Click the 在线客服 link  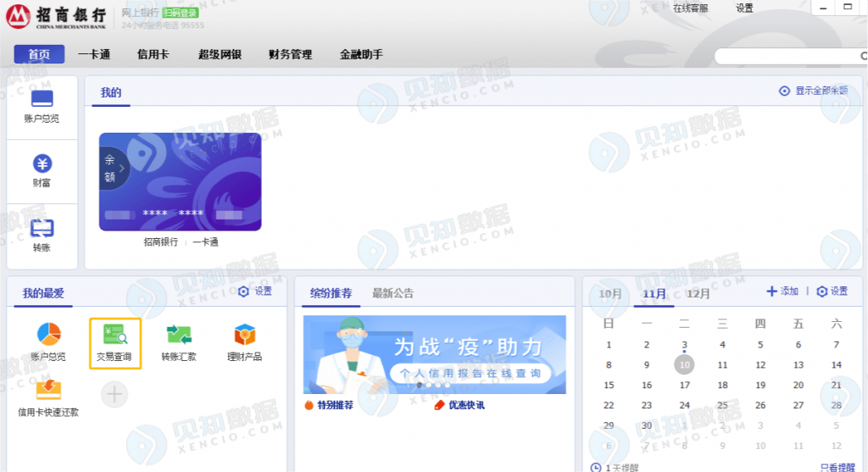point(690,8)
